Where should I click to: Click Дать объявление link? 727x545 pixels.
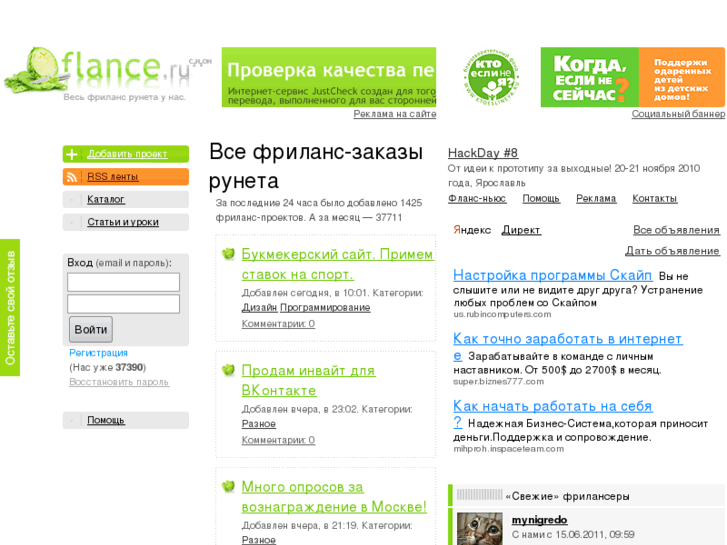[x=672, y=251]
